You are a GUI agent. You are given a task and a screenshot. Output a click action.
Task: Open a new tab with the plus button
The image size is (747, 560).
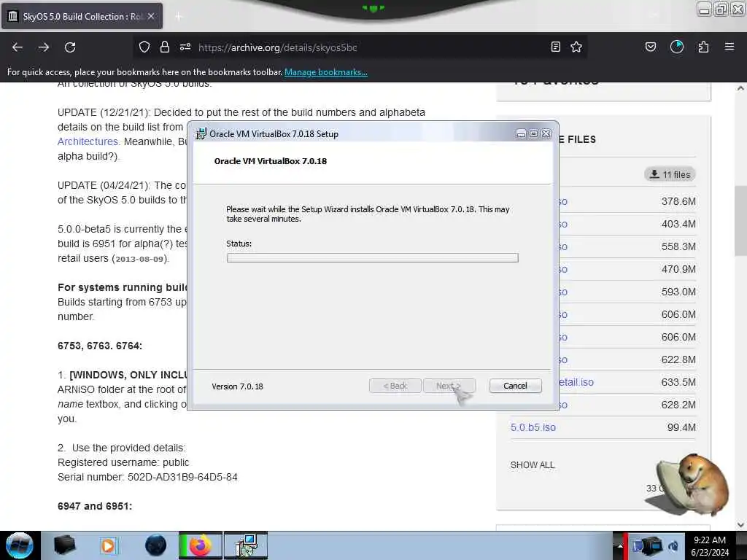point(179,17)
